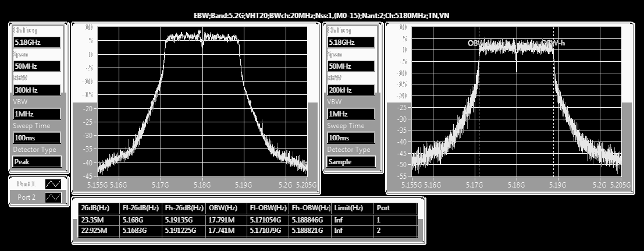Click the -45 y-axis label on the 26dB graph
644x251 pixels.
pyautogui.click(x=88, y=176)
